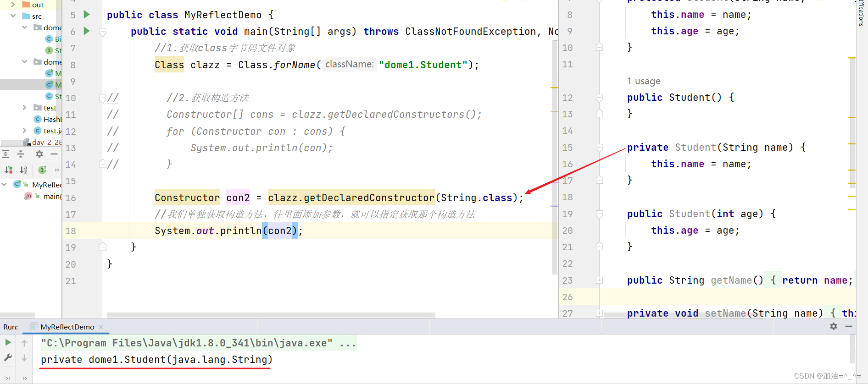
Task: Rerun MyReflectDemo from the Run panel
Action: [8, 342]
